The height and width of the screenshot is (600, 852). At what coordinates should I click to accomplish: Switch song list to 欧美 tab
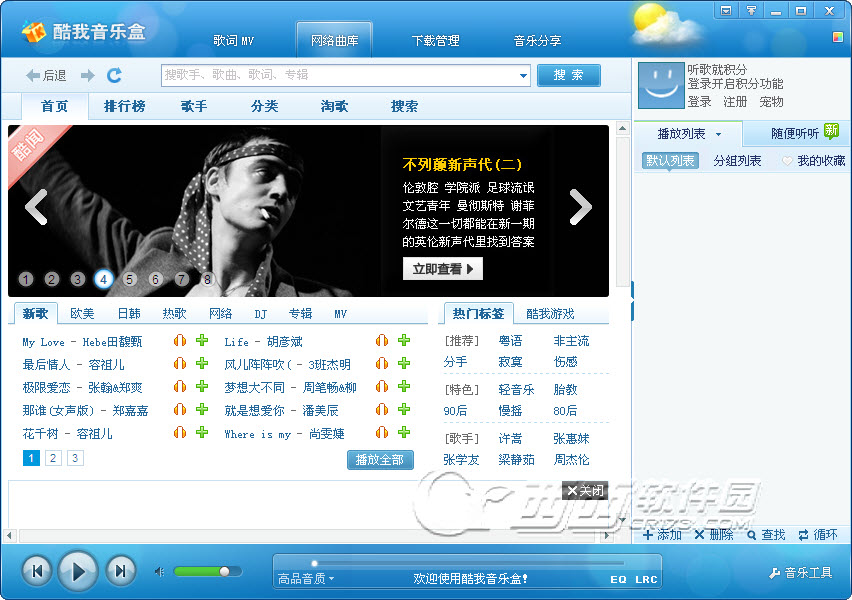tap(82, 314)
